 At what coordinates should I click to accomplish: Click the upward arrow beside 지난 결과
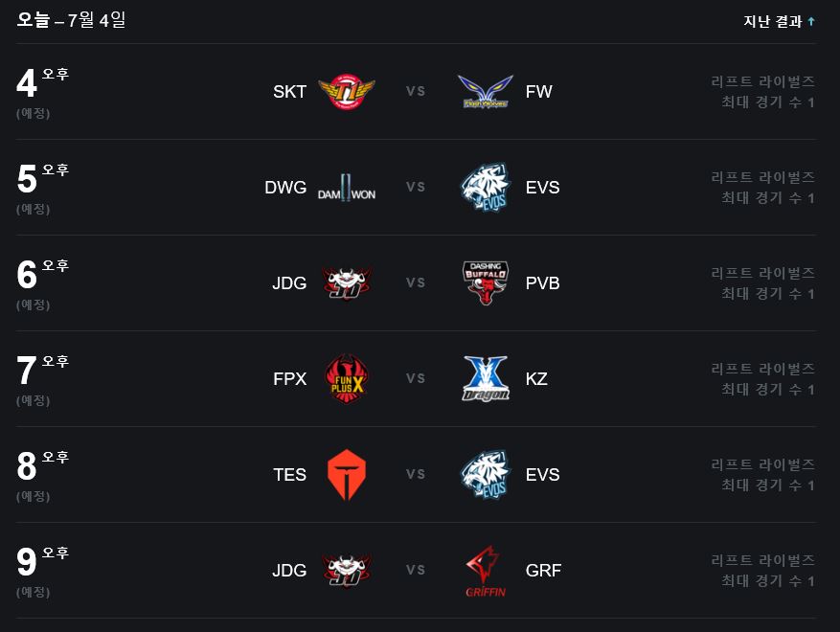[811, 21]
